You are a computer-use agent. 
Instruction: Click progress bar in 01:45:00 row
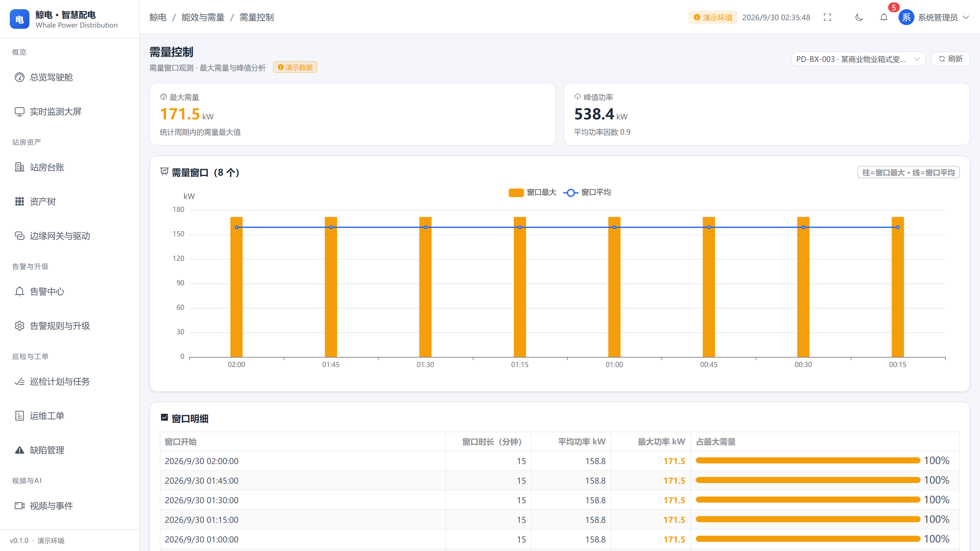click(808, 480)
